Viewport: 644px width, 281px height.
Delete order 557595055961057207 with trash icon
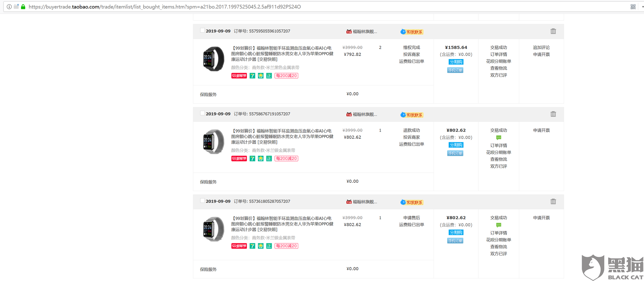click(x=553, y=31)
